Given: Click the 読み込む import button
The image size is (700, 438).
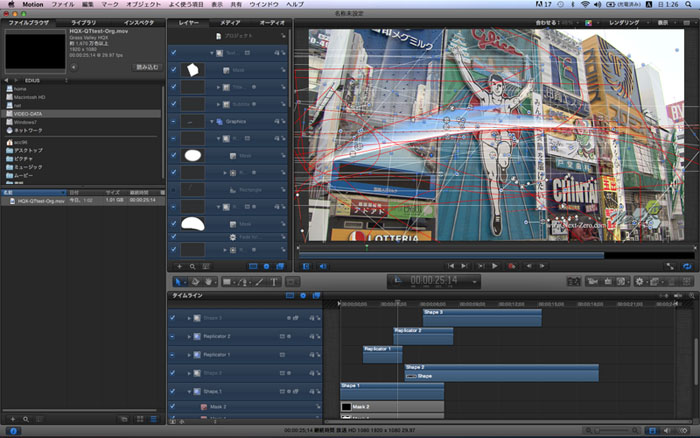Looking at the screenshot, I should coord(147,67).
